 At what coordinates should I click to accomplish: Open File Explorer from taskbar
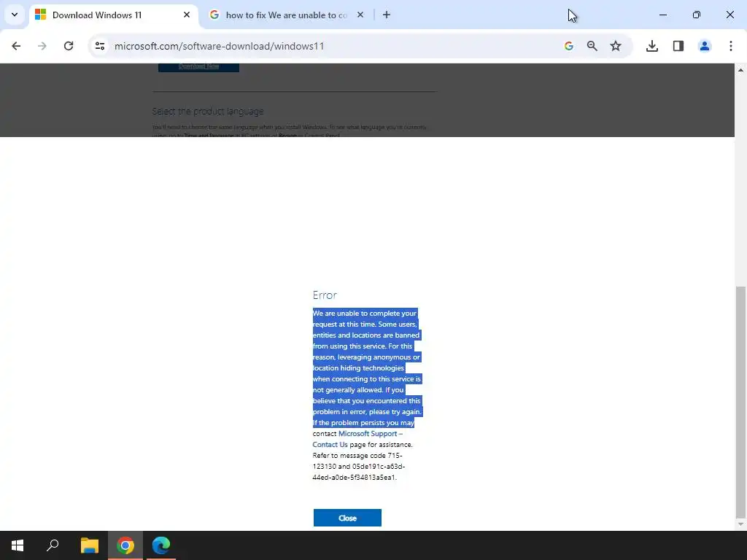[x=89, y=545]
